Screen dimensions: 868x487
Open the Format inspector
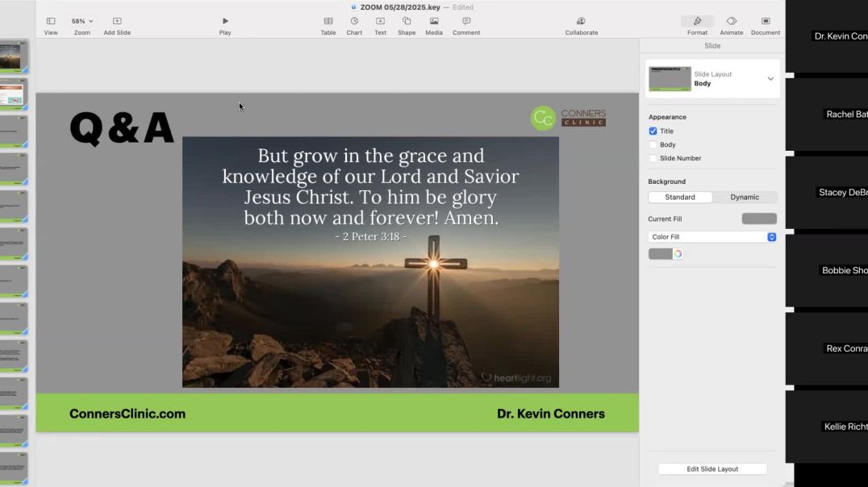(698, 26)
